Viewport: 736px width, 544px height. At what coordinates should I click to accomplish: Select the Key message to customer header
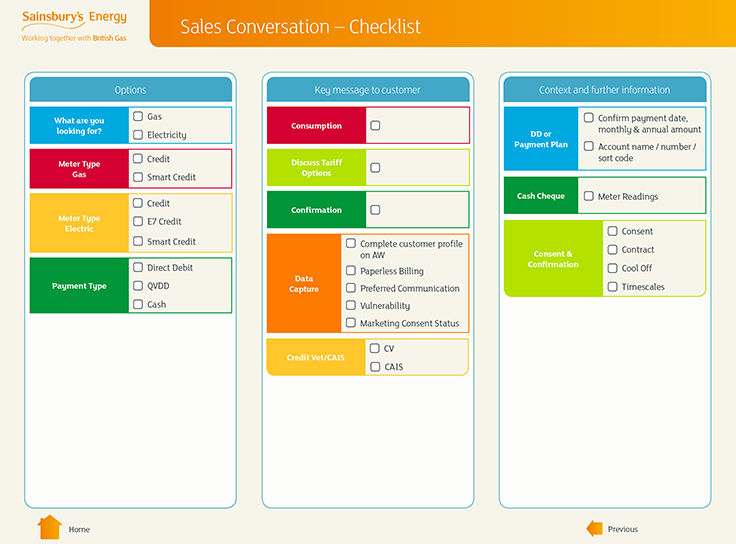pyautogui.click(x=367, y=90)
